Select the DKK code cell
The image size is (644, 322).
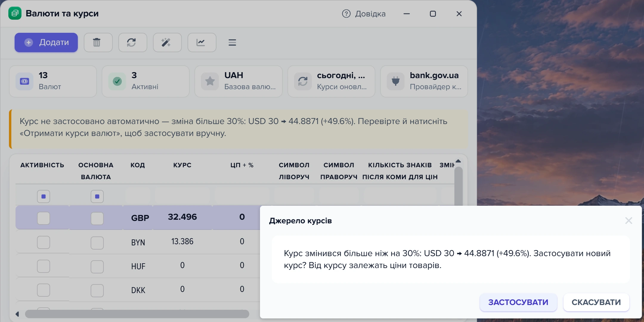[x=138, y=290]
